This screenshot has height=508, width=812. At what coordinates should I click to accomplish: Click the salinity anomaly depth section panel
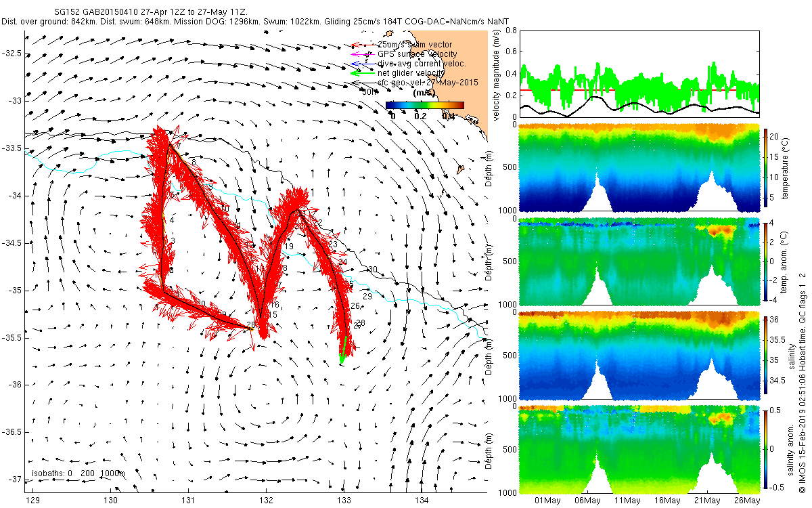[639, 449]
